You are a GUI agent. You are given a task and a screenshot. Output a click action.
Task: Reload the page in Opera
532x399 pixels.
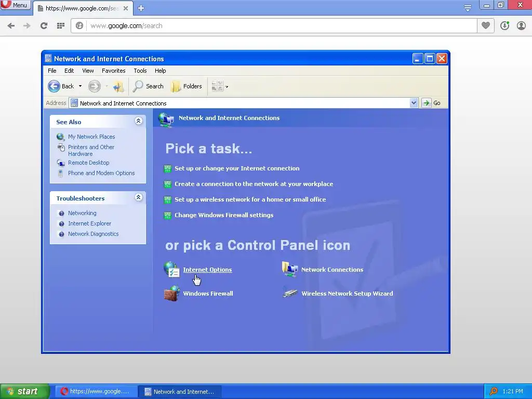point(44,25)
